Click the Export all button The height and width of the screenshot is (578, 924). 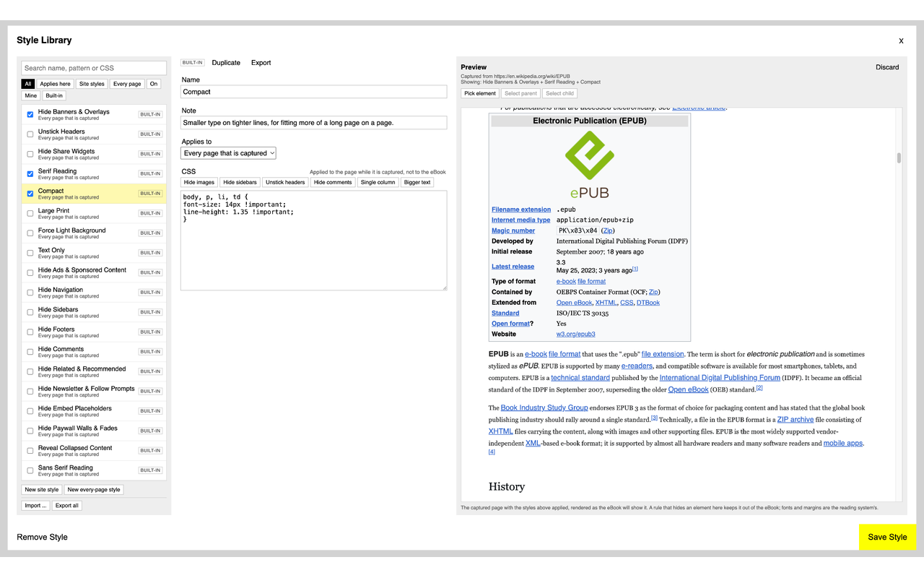point(67,506)
